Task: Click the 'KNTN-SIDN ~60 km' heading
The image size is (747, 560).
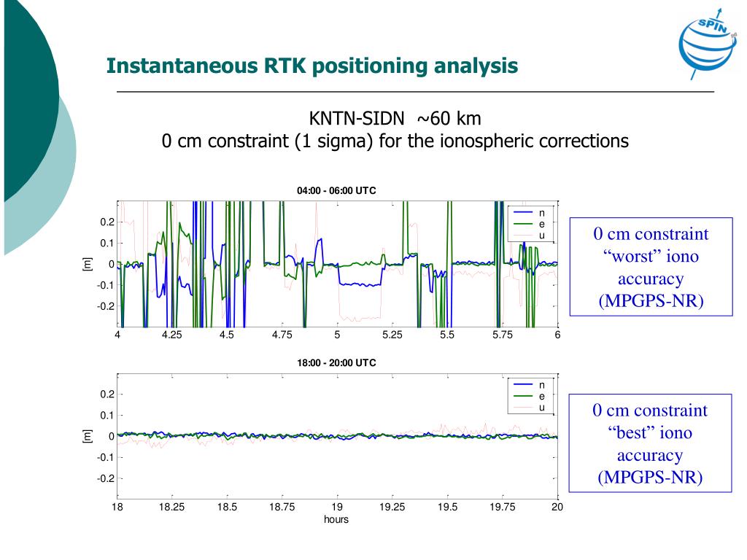Action: coord(395,118)
